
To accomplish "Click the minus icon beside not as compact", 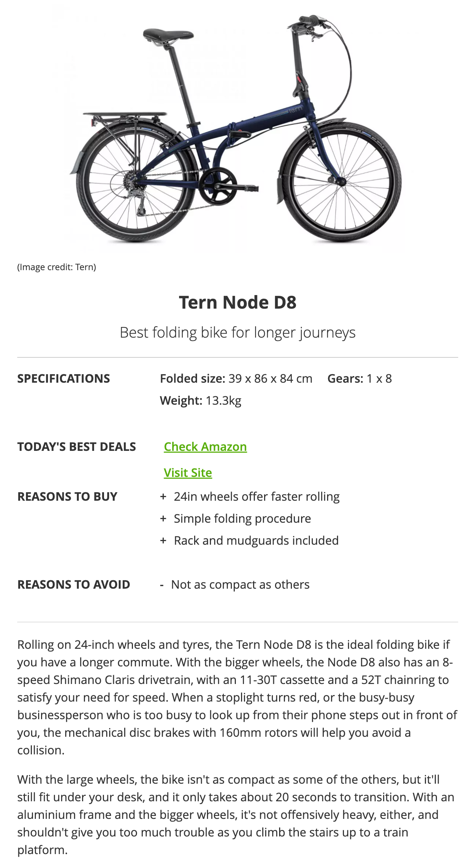I will (163, 585).
